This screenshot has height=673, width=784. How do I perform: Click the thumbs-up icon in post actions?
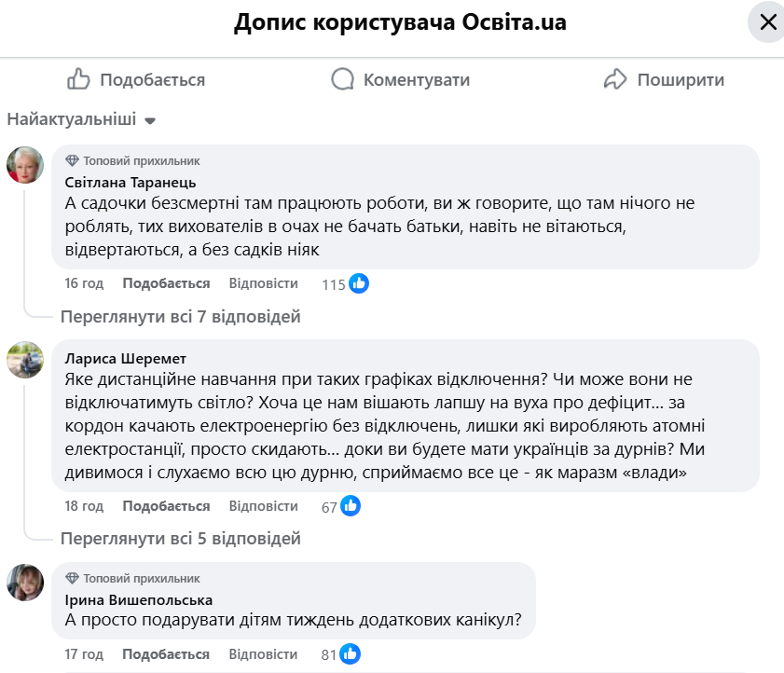point(79,79)
